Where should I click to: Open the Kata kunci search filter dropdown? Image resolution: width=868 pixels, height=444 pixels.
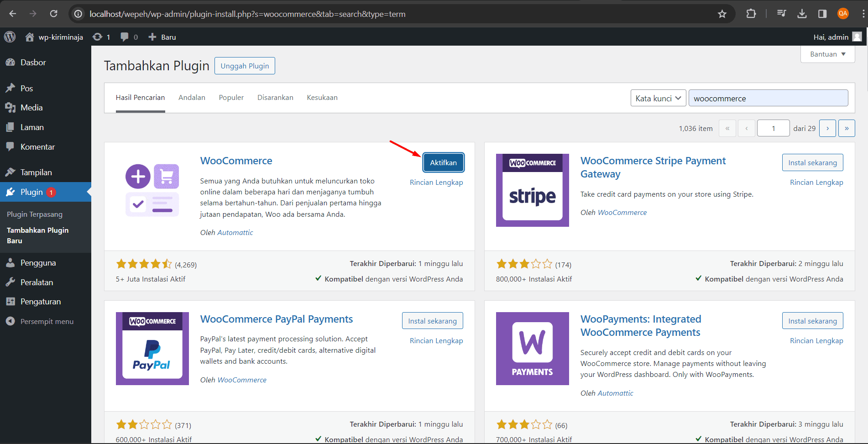pyautogui.click(x=658, y=98)
